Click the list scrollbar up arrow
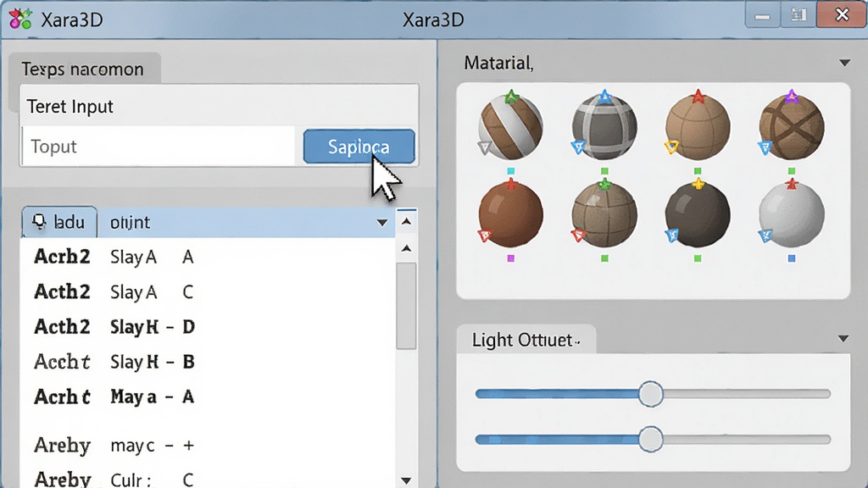 click(406, 248)
